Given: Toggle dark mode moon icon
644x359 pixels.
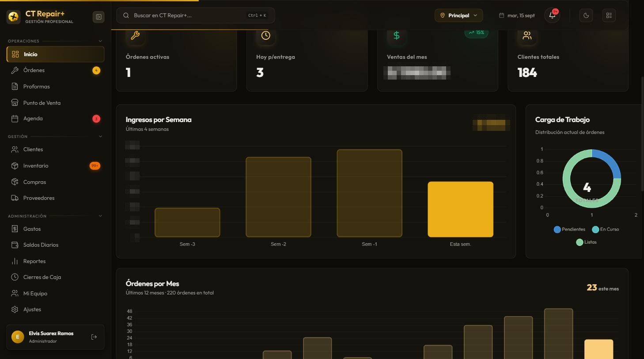Looking at the screenshot, I should click(x=586, y=15).
